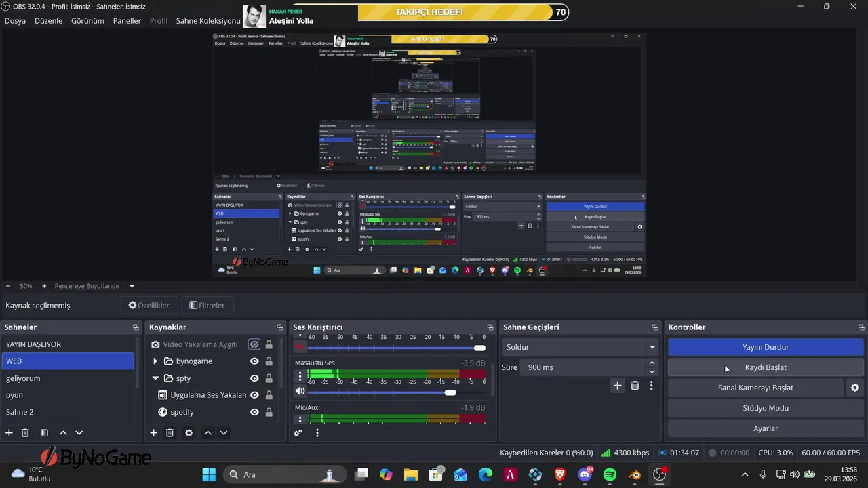The image size is (868, 488).
Task: Remove the scene transition with trash icon
Action: pyautogui.click(x=635, y=385)
